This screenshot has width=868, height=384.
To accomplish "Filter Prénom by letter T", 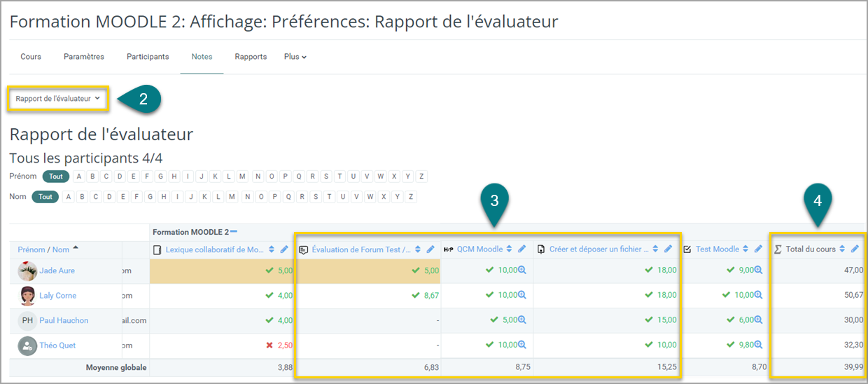I will 339,177.
